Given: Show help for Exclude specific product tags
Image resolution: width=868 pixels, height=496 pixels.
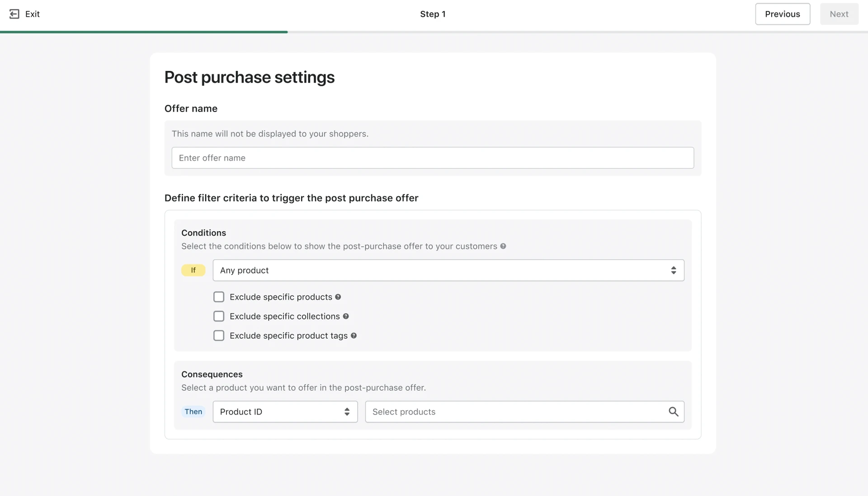Looking at the screenshot, I should [x=354, y=336].
